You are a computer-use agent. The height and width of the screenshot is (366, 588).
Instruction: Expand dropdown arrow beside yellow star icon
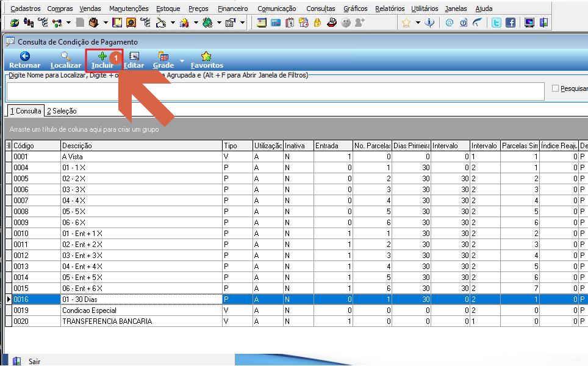click(418, 23)
